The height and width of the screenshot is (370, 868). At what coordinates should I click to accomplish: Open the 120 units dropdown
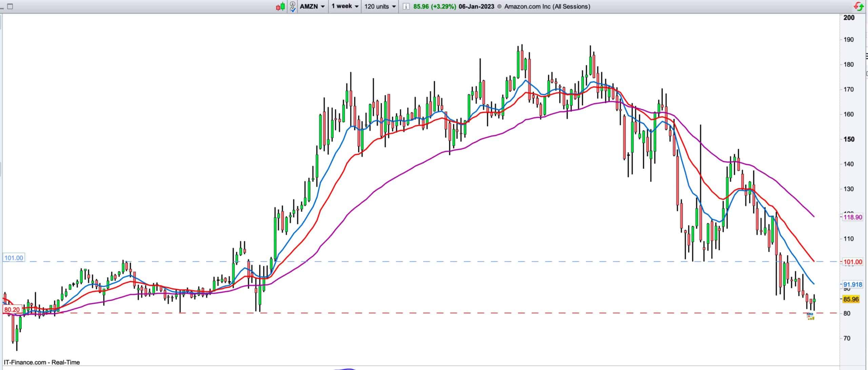click(x=380, y=6)
